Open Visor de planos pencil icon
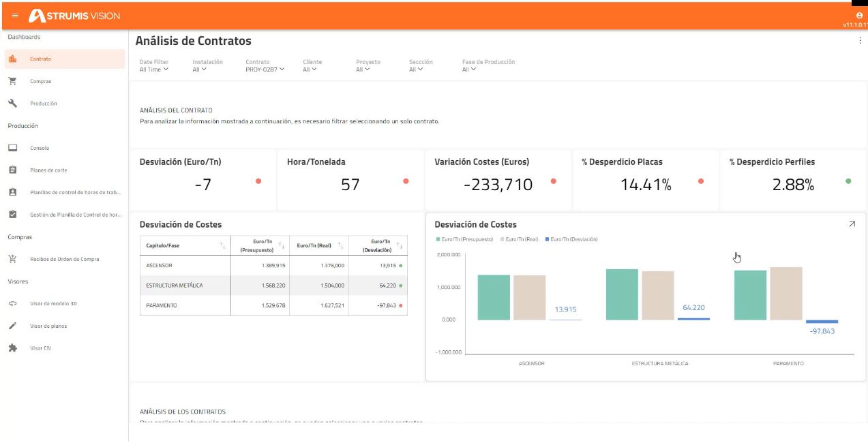This screenshot has height=445, width=868. click(12, 326)
